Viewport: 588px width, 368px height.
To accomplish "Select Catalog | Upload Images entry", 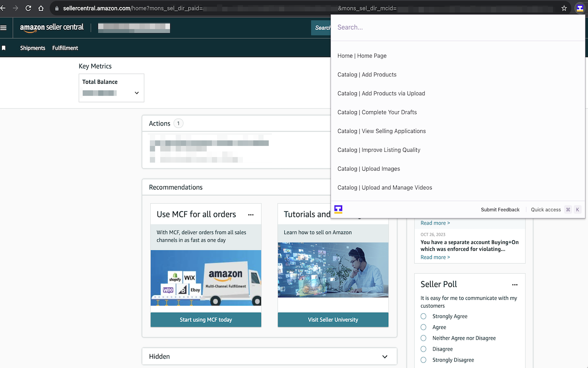I will 458,169.
